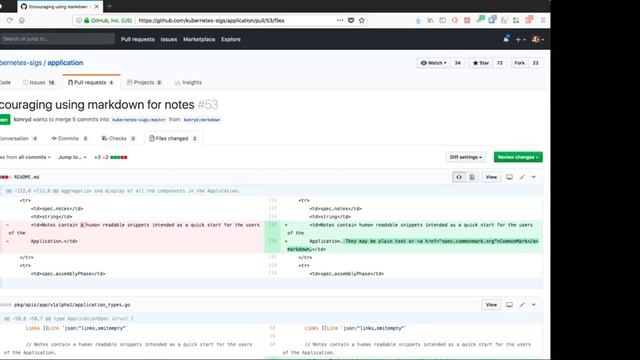
Task: Focus the GitHub search or jump to field
Action: coord(57,39)
